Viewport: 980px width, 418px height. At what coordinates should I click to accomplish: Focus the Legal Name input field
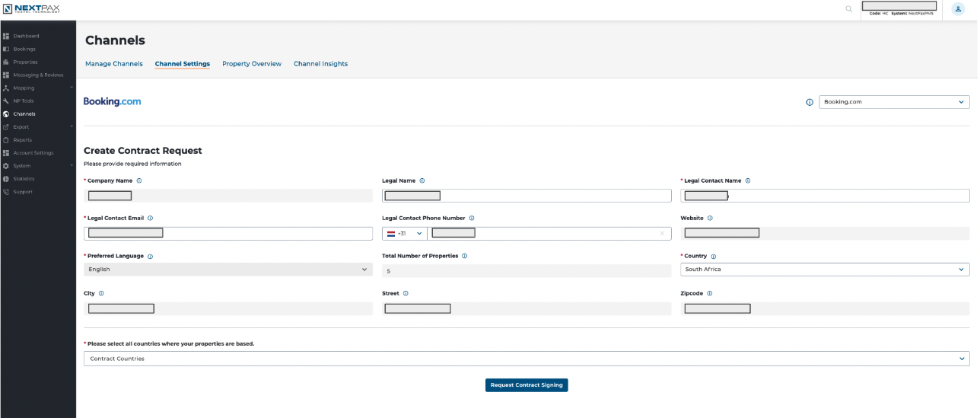click(527, 196)
